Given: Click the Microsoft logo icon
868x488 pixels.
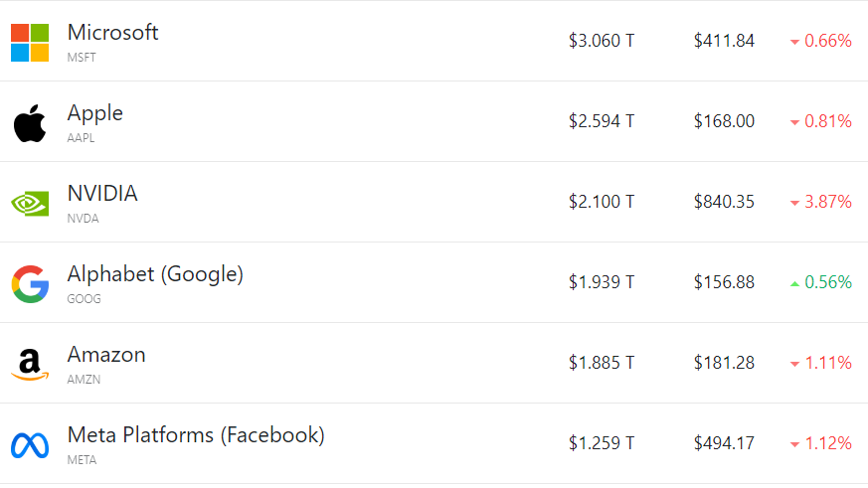Looking at the screenshot, I should pyautogui.click(x=30, y=43).
